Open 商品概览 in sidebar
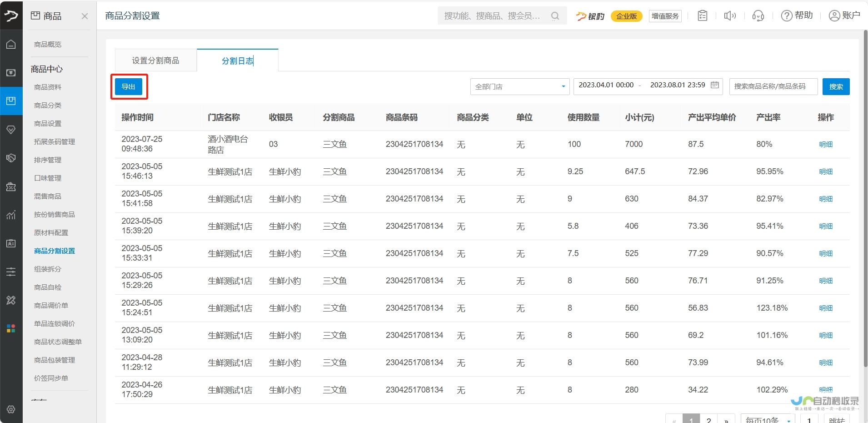The height and width of the screenshot is (423, 868). pyautogui.click(x=48, y=44)
